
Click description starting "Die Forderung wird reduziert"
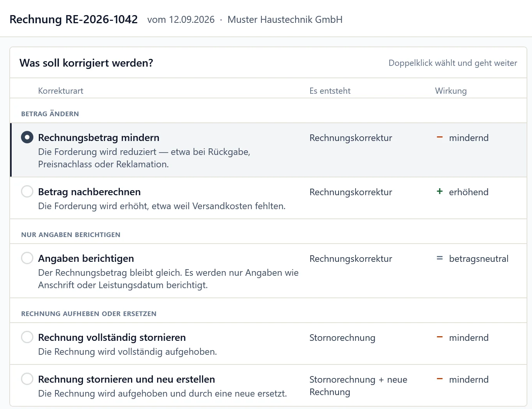(144, 158)
